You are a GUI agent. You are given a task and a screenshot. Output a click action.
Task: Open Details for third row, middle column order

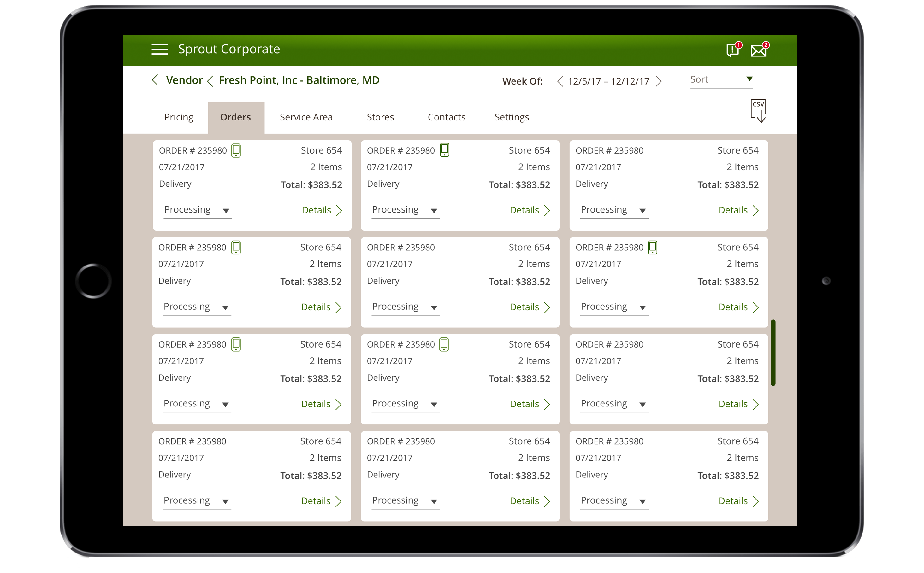(x=530, y=404)
